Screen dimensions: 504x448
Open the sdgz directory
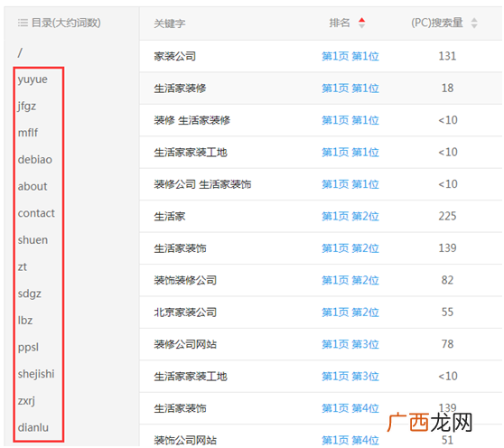pyautogui.click(x=30, y=294)
